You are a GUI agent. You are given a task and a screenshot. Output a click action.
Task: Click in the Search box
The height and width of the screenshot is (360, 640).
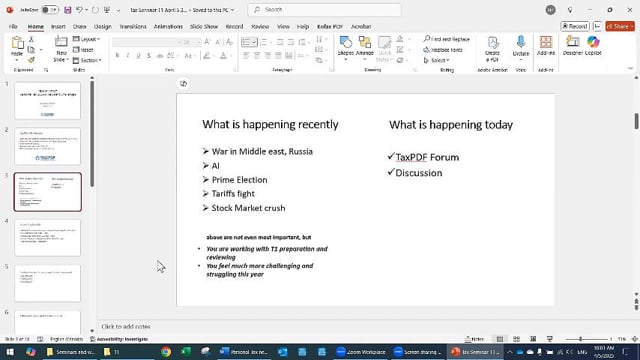324,10
